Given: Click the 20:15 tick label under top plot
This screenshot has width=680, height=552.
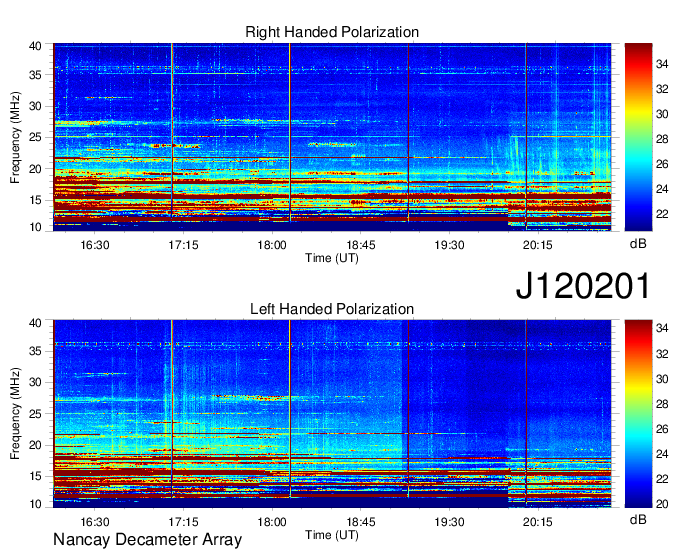Looking at the screenshot, I should pyautogui.click(x=538, y=245).
